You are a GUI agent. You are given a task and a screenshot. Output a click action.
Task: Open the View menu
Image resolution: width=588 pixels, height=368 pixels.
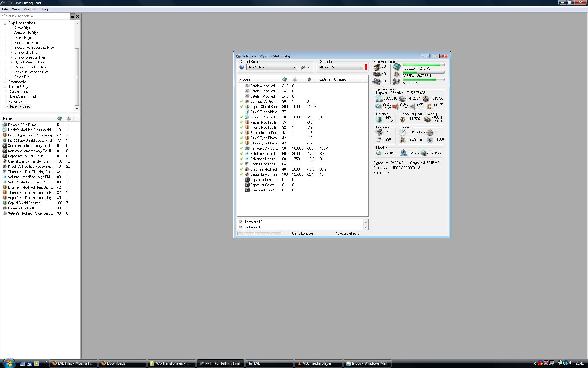pos(16,9)
